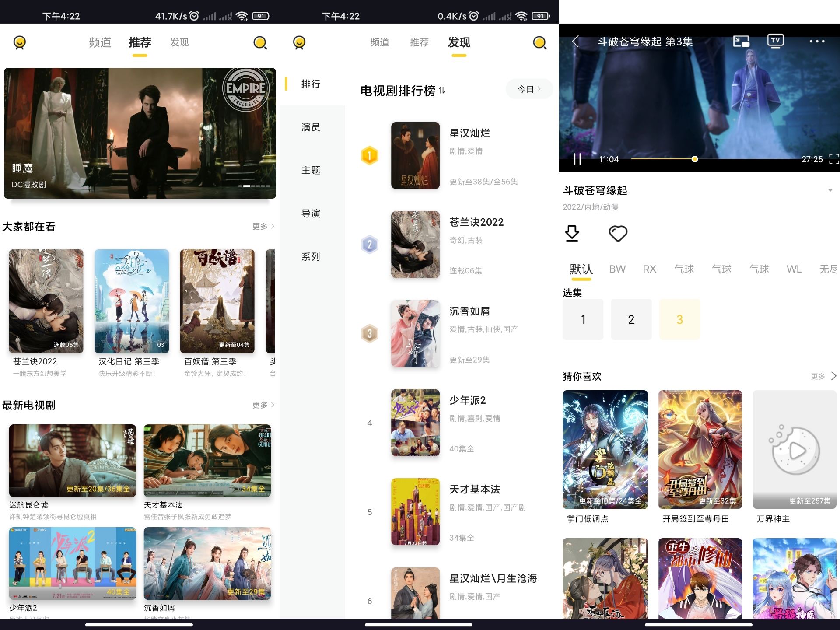
Task: Expand 斗破苍穹缘起 details arrow
Action: (830, 190)
